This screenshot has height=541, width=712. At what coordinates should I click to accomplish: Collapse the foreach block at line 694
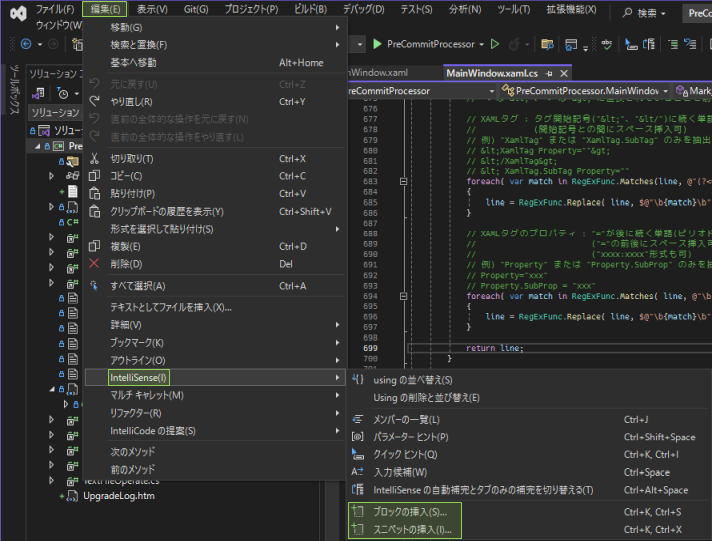[403, 296]
